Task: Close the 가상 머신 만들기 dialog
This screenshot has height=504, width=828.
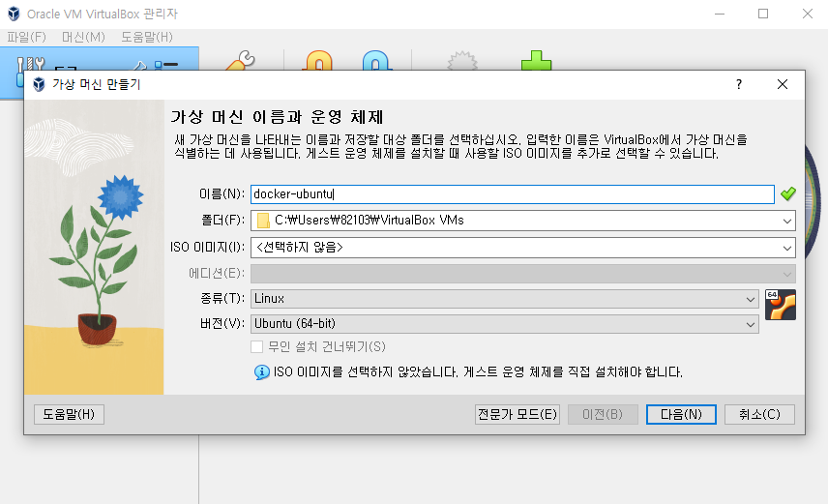Action: coord(783,84)
